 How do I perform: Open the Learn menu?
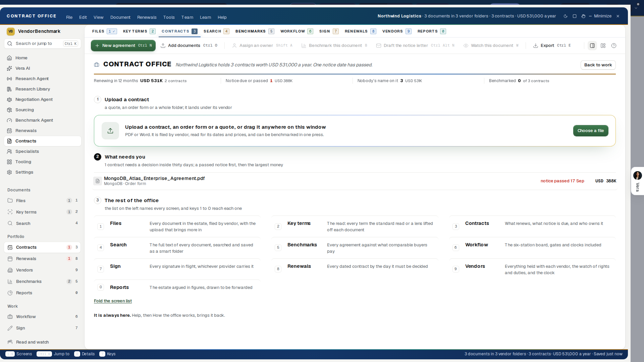point(206,17)
